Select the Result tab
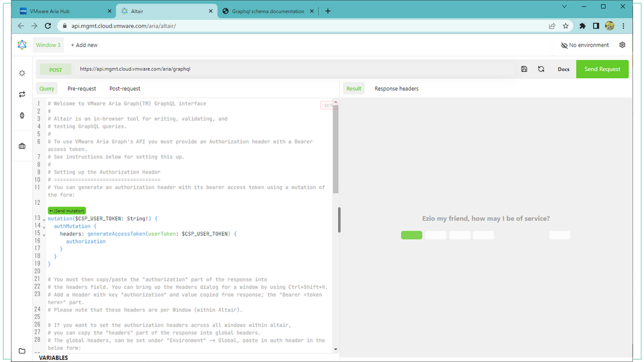Image resolution: width=644 pixels, height=362 pixels. coord(354,88)
